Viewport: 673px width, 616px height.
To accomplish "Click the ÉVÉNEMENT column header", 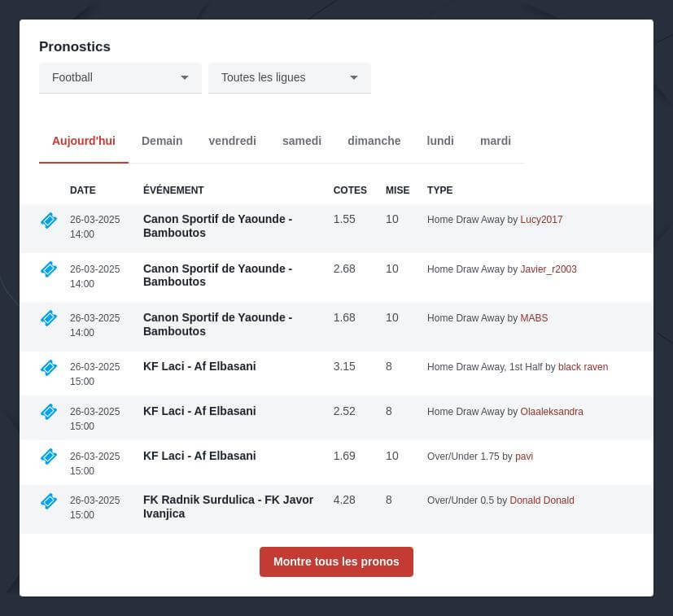I will coord(173,190).
